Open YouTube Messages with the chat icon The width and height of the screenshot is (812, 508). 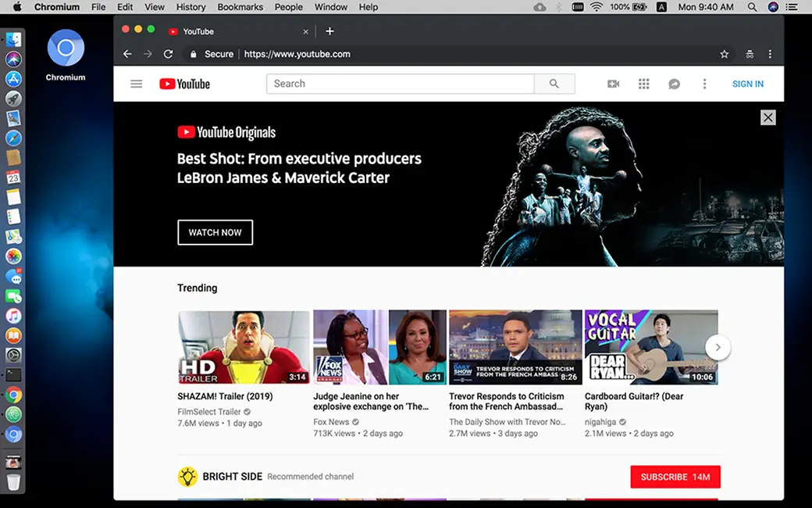674,84
